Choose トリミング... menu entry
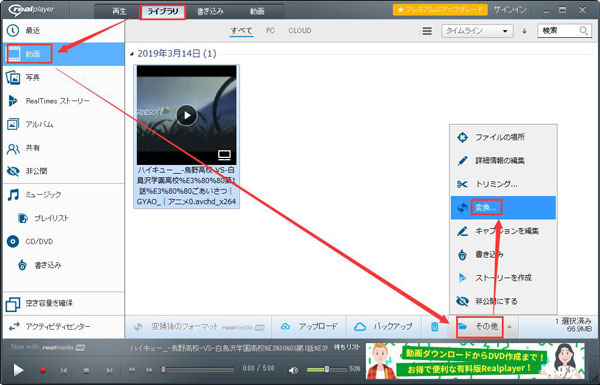600x385 pixels. click(503, 184)
